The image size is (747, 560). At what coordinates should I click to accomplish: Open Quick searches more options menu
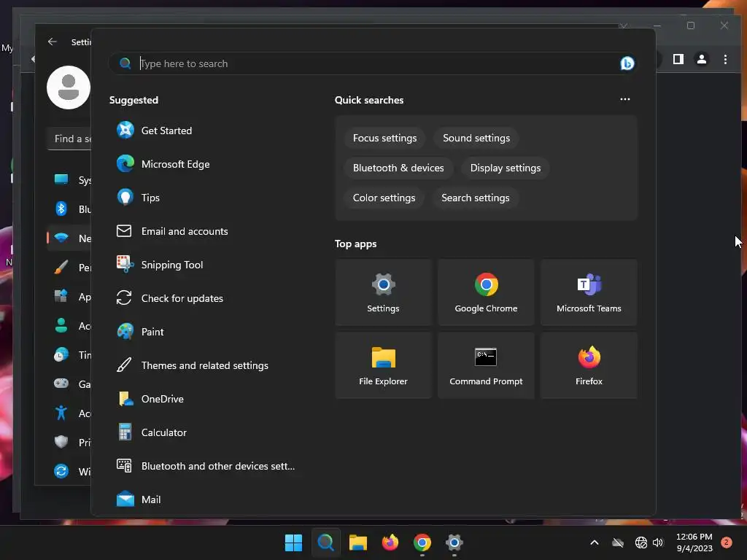[625, 99]
